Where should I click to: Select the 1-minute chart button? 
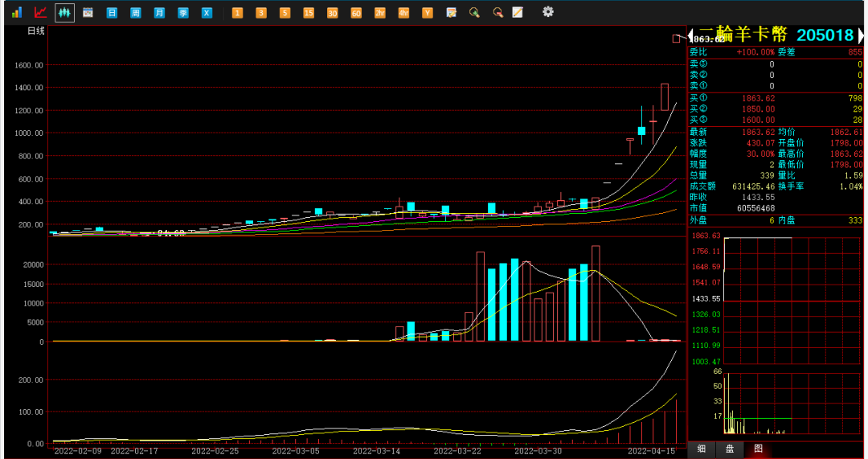tap(237, 13)
